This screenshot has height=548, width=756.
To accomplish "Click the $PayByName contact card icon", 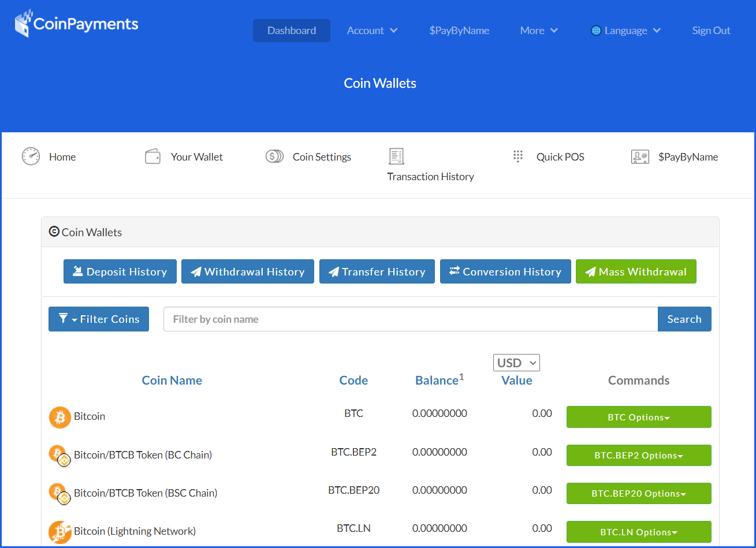I will pyautogui.click(x=640, y=156).
